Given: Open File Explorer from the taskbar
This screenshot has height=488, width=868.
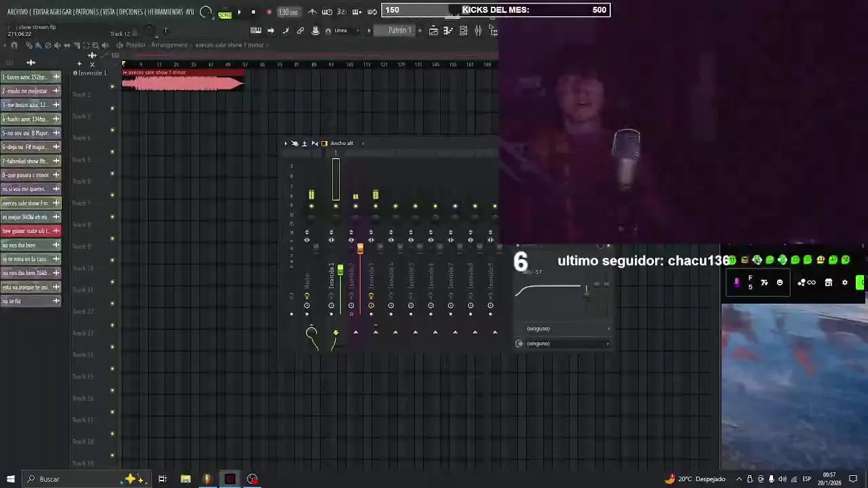Looking at the screenshot, I should tap(185, 479).
